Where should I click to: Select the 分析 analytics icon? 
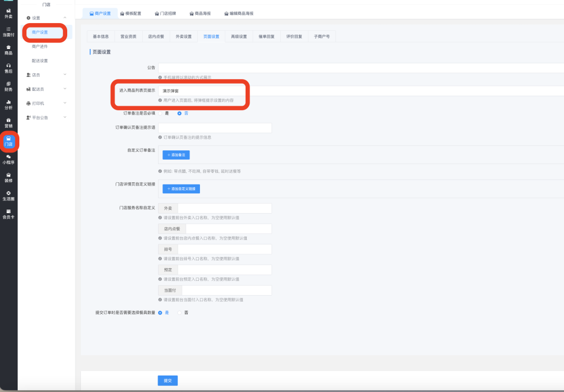[x=8, y=105]
